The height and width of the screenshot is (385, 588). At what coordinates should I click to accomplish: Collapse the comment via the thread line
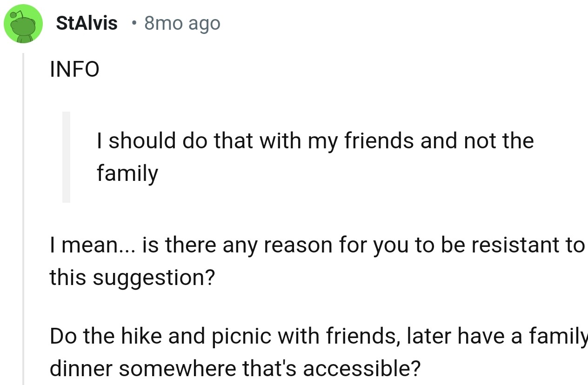[x=23, y=219]
